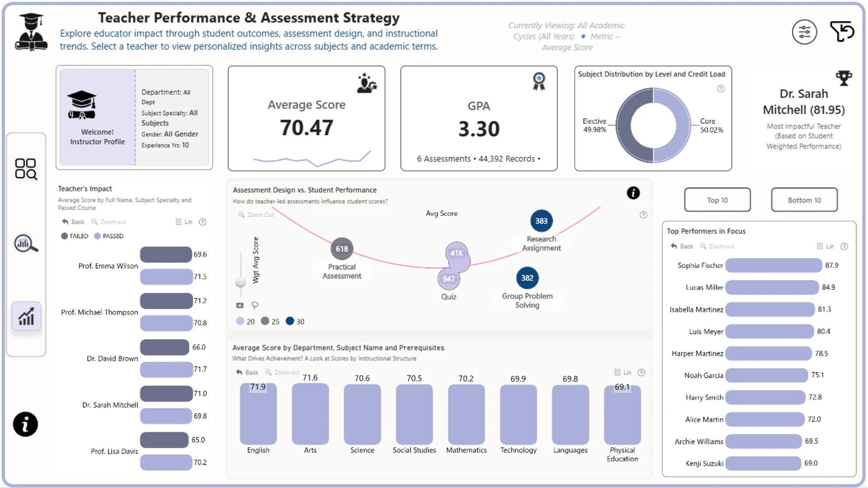Open the dashboard overview grid icon
The height and width of the screenshot is (488, 868).
[26, 169]
